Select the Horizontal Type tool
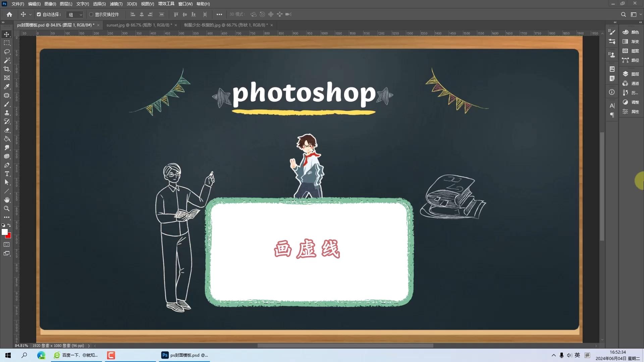The image size is (644, 362). (7, 174)
